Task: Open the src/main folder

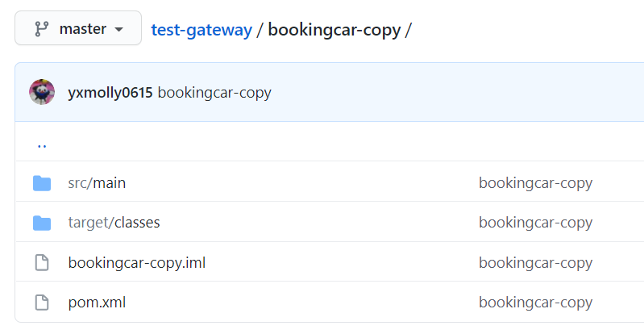Action: 97,183
